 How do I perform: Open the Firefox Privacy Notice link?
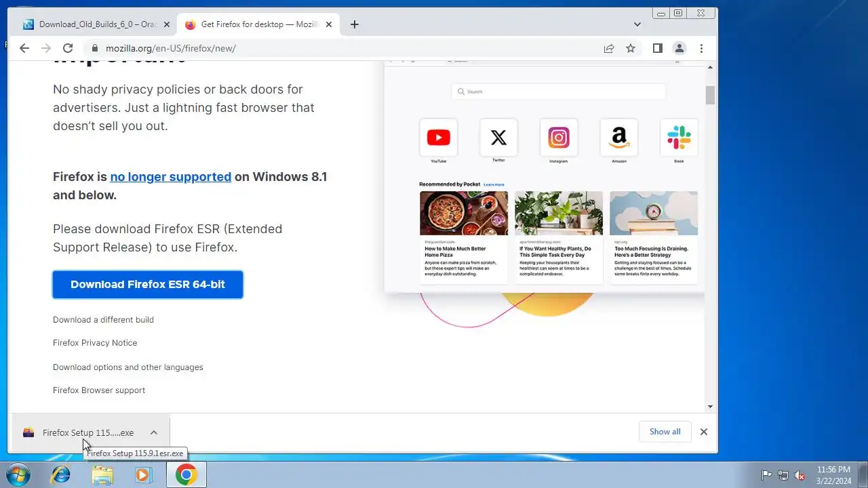(x=95, y=343)
